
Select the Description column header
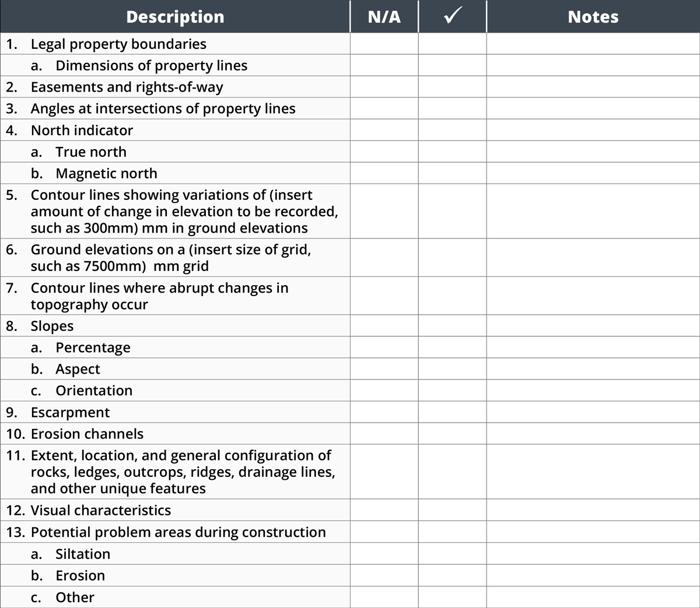pos(175,16)
